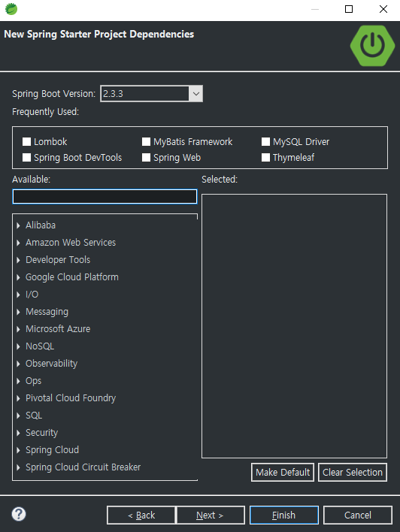Expand the SQL category arrow
Screen dimensions: 400x532
(18, 416)
